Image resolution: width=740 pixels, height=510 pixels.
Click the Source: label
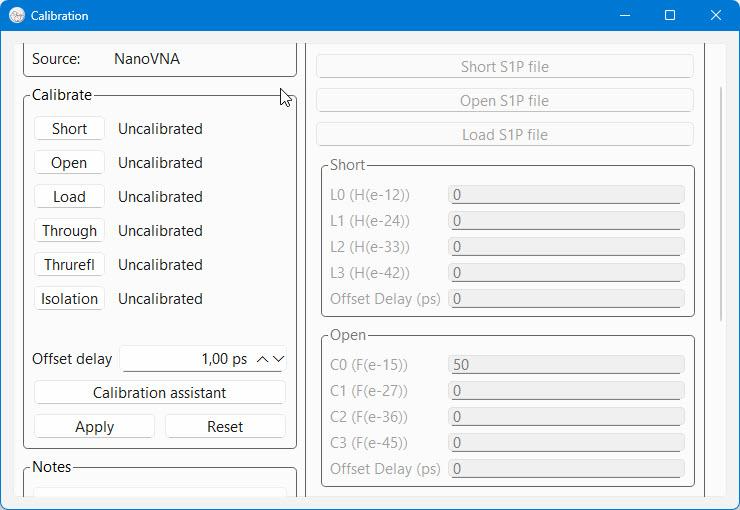(56, 59)
